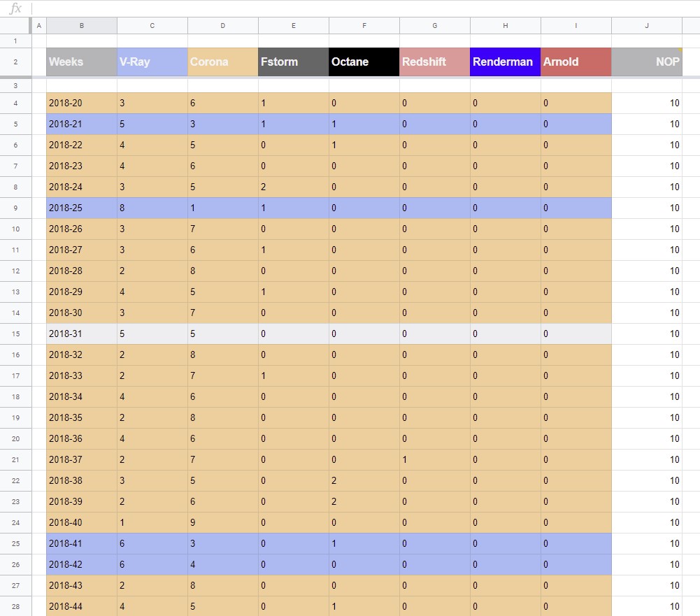The width and height of the screenshot is (700, 616).
Task: Select the 2018-44 week cell
Action: [x=82, y=607]
